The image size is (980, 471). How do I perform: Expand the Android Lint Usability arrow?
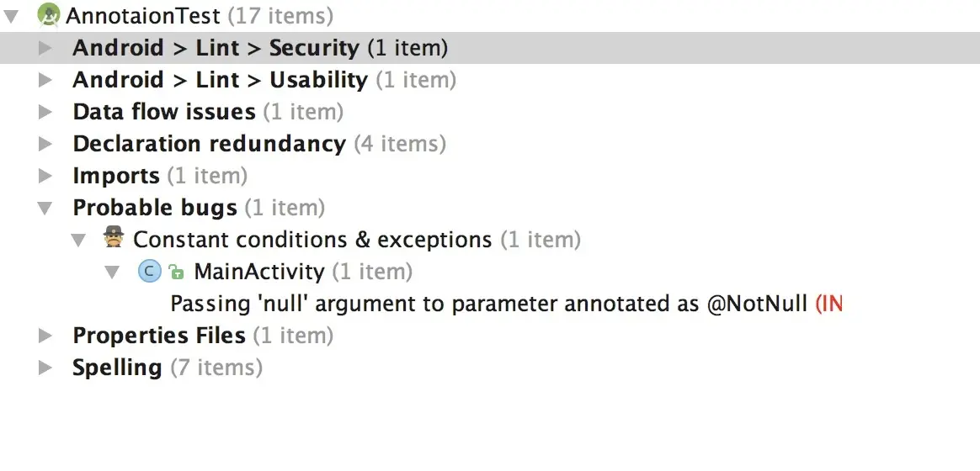click(x=45, y=80)
